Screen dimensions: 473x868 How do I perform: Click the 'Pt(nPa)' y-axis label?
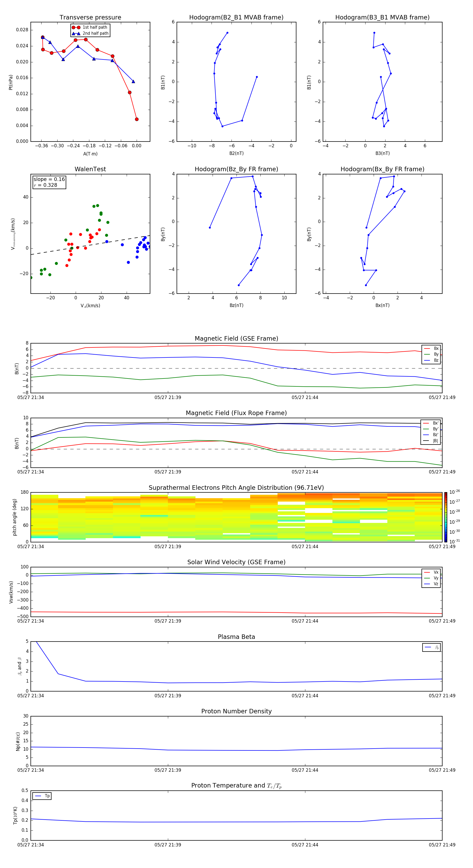point(11,82)
